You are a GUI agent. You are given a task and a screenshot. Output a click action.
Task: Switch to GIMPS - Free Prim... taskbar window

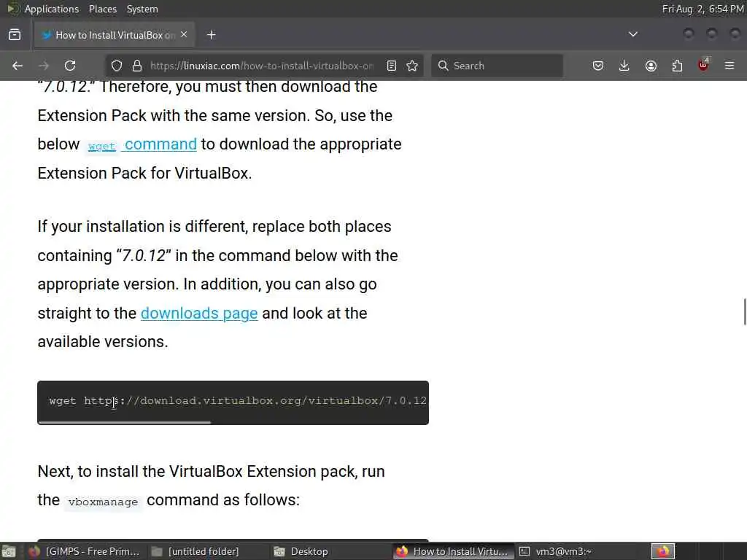tap(85, 551)
